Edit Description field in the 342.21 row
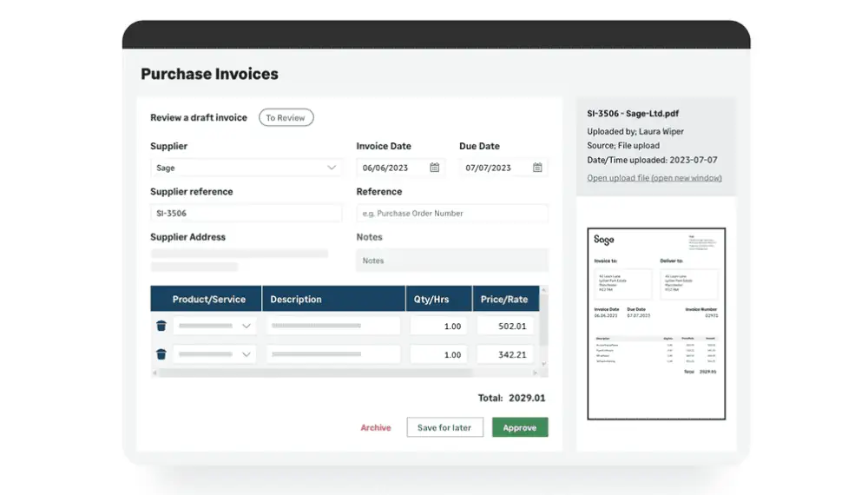The image size is (868, 495). tap(333, 353)
